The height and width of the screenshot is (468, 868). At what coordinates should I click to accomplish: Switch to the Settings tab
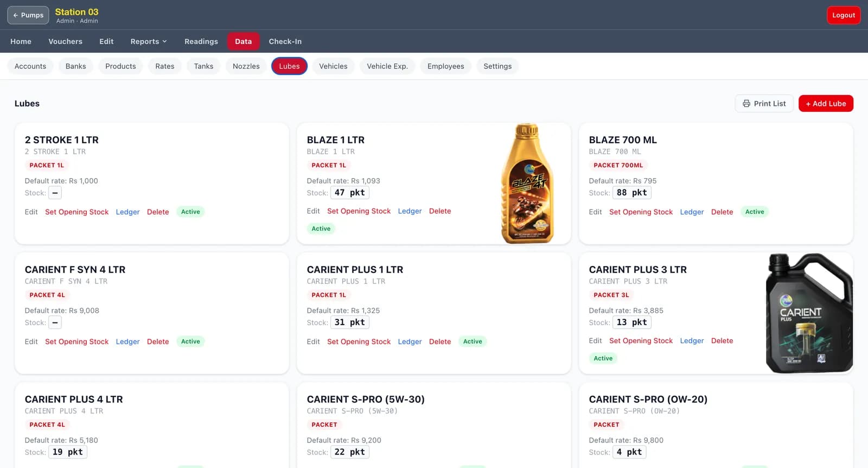point(497,66)
